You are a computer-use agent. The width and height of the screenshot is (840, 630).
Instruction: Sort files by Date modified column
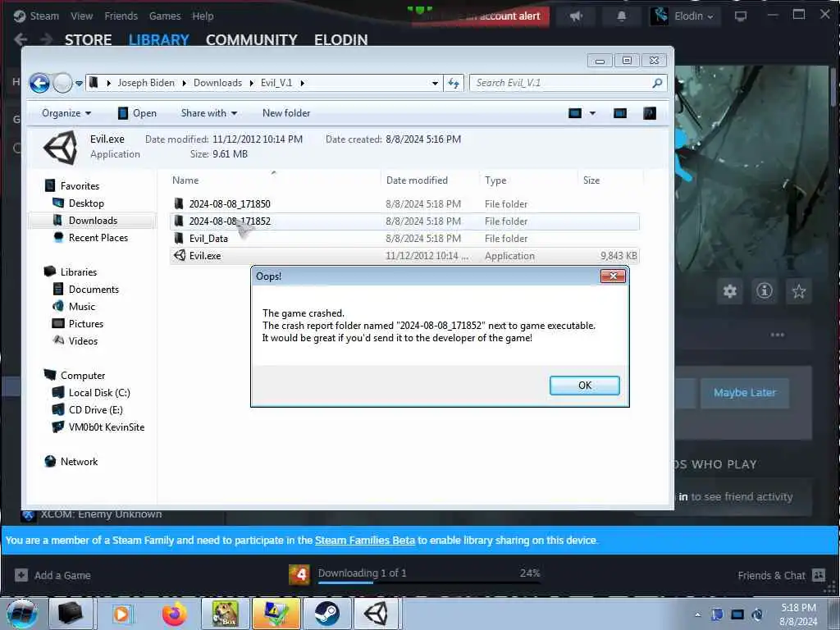coord(417,180)
